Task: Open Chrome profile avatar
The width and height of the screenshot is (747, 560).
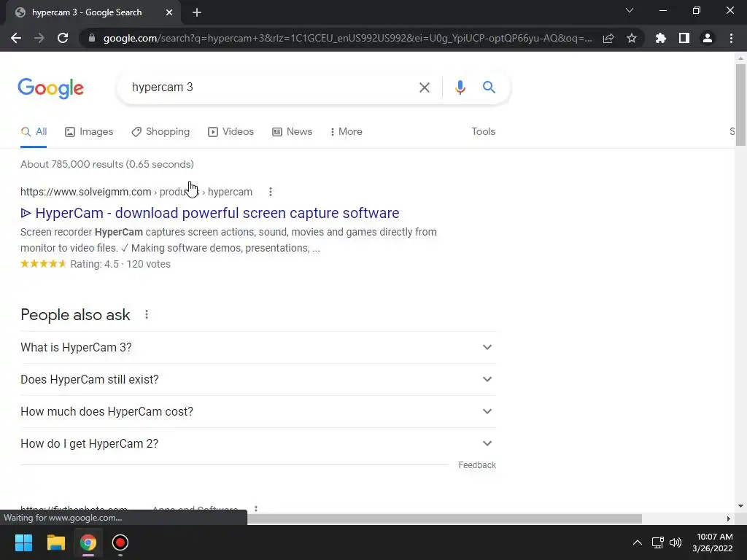Action: coord(708,38)
